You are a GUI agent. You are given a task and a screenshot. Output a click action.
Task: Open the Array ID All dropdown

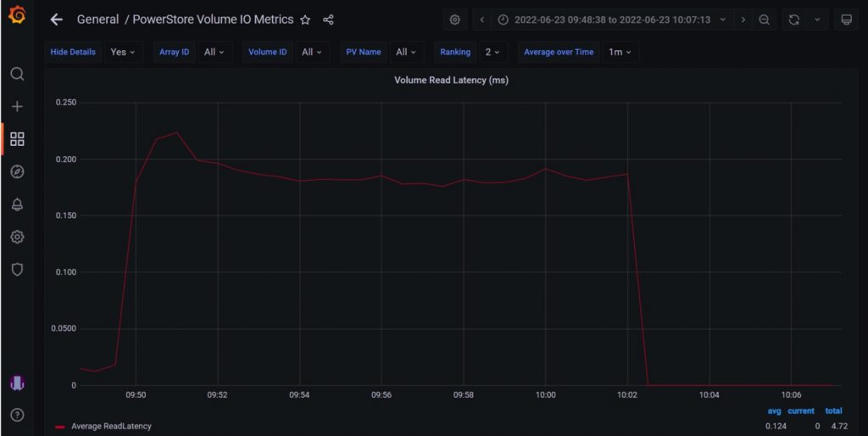(214, 52)
